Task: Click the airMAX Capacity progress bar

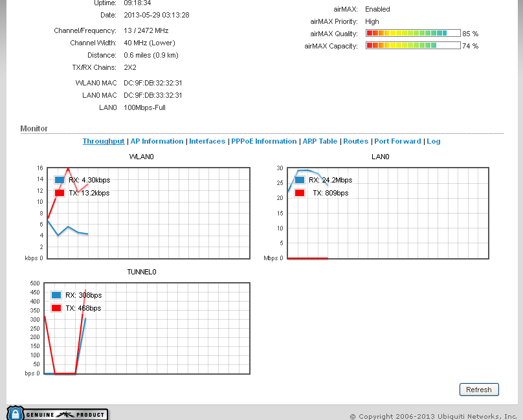Action: (x=413, y=46)
